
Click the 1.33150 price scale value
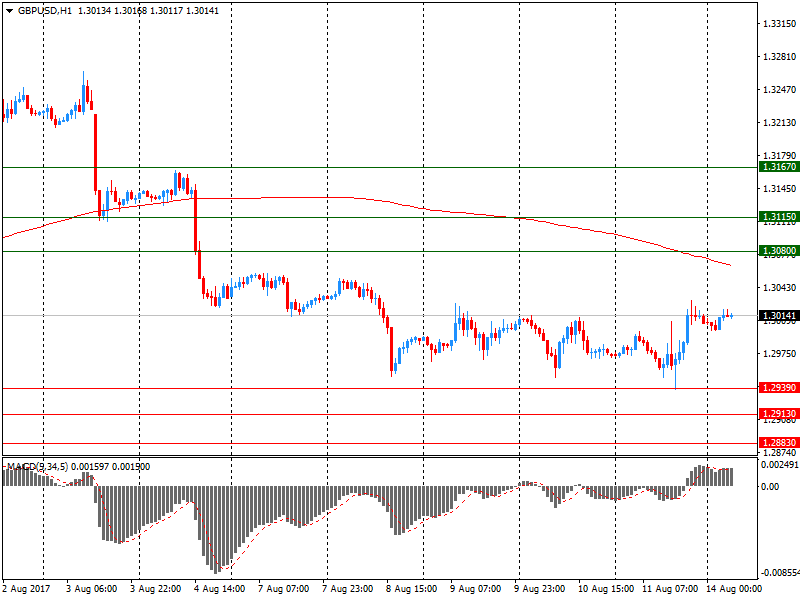pyautogui.click(x=780, y=23)
